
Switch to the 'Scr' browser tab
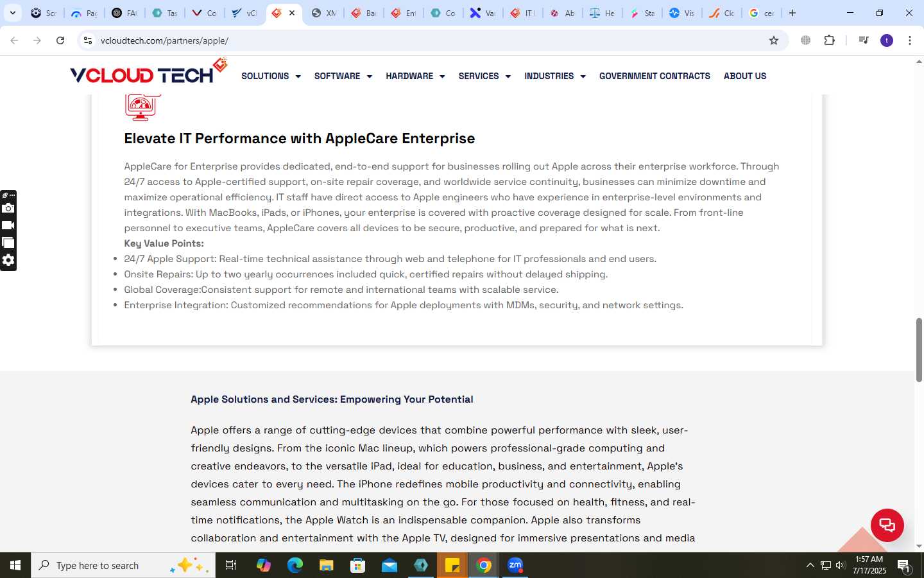tap(44, 13)
